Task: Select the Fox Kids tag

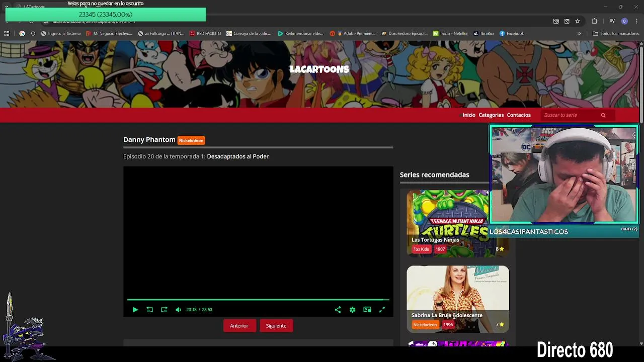Action: click(421, 249)
